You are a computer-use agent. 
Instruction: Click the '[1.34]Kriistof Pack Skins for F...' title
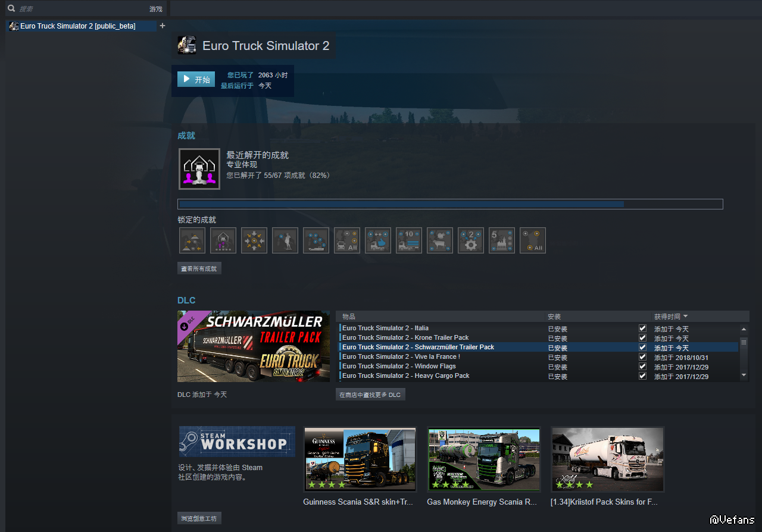pyautogui.click(x=604, y=502)
